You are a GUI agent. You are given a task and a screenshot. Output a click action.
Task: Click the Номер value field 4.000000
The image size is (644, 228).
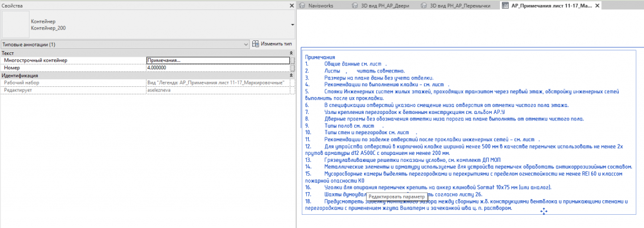coord(218,67)
